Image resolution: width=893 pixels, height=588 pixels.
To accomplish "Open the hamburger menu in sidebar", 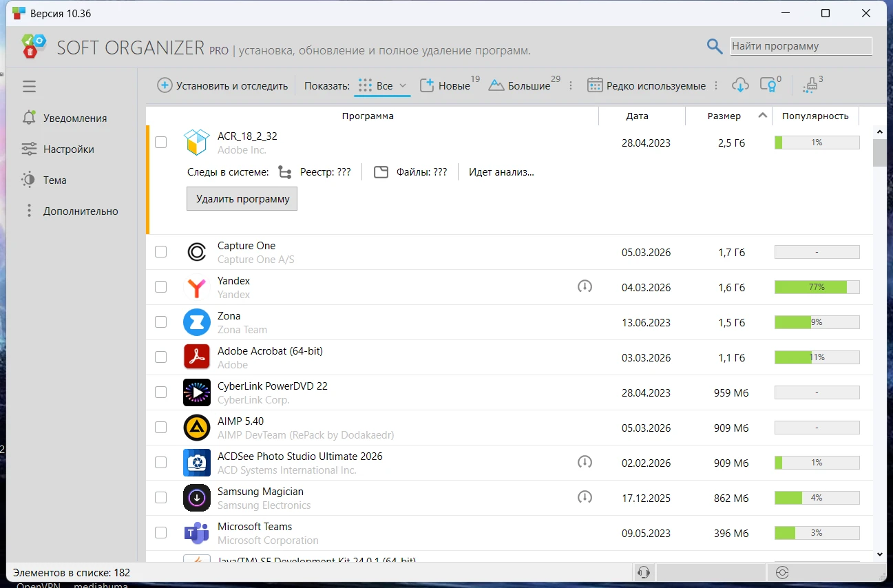I will tap(29, 86).
